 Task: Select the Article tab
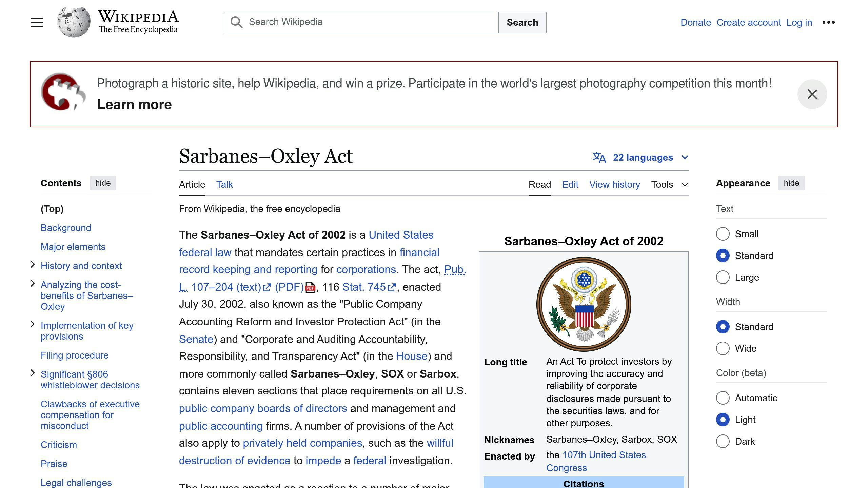coord(192,184)
